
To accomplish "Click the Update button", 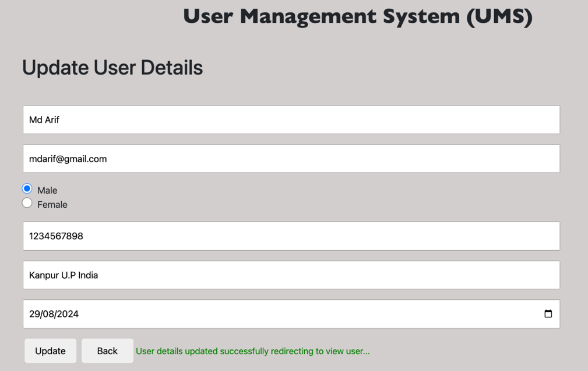I will pos(50,351).
